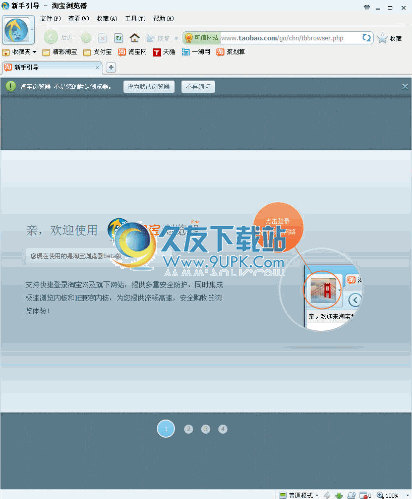The height and width of the screenshot is (499, 412).
Task: Click the security badge in address bar
Action: pyautogui.click(x=201, y=38)
